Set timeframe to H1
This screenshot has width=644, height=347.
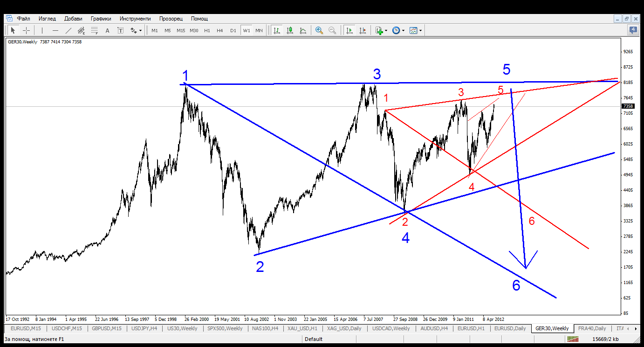(x=207, y=30)
